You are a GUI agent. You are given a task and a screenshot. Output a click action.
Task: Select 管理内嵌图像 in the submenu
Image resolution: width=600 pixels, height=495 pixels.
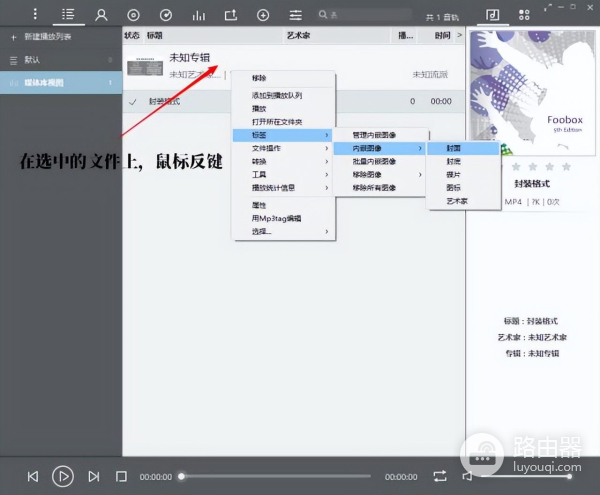pyautogui.click(x=379, y=135)
